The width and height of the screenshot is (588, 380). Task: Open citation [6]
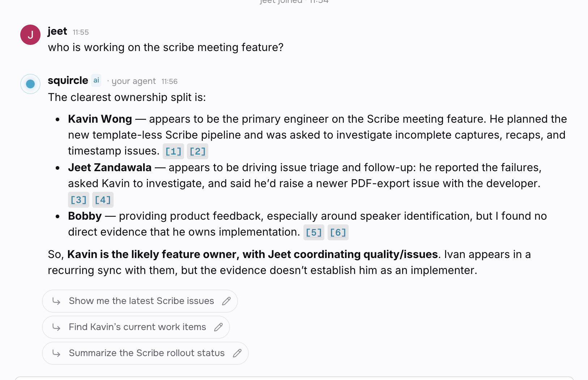tap(338, 232)
